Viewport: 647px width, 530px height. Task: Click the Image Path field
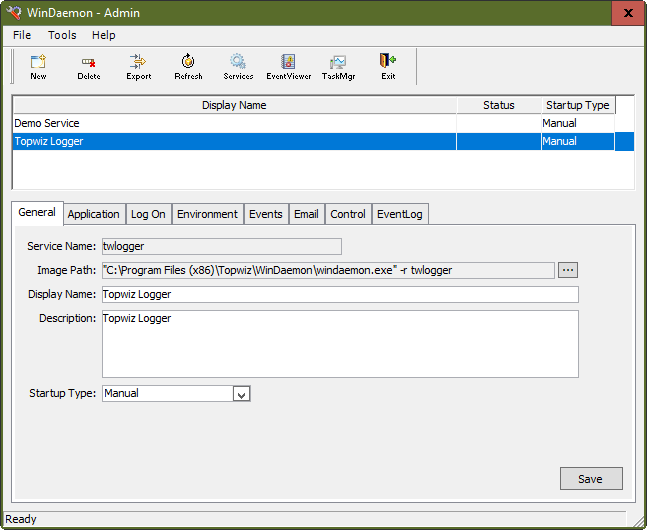coord(328,270)
